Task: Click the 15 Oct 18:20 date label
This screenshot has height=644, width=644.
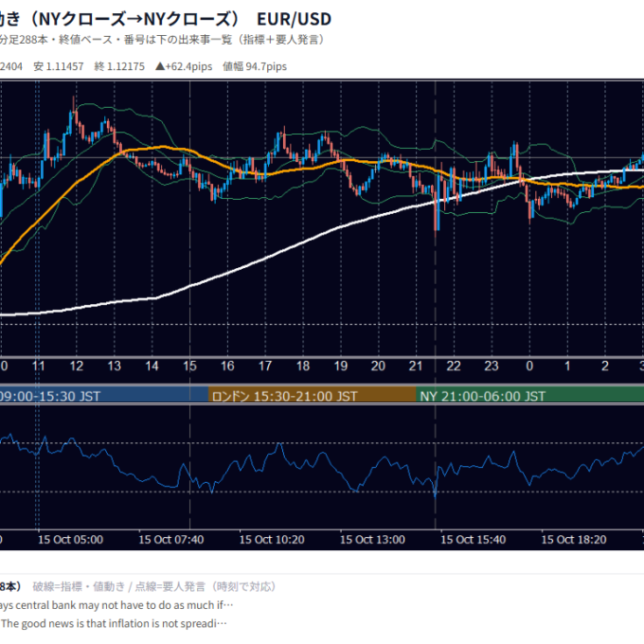Action: point(574,539)
